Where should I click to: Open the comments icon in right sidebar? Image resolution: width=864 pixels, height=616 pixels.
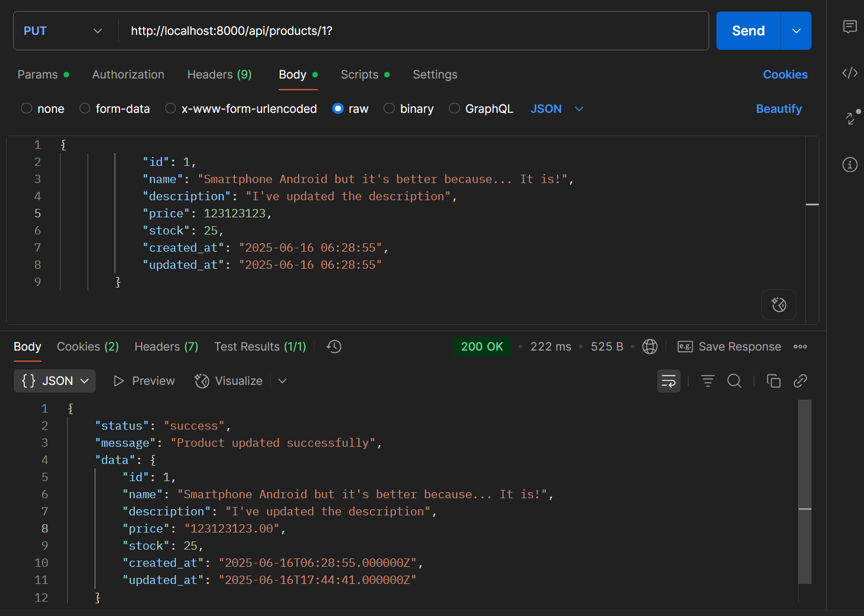tap(850, 27)
